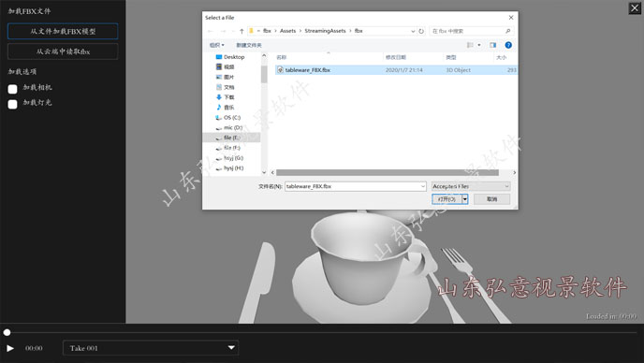Close the viewer with the top-right X
Viewport: 644px width, 363px height.
[635, 8]
